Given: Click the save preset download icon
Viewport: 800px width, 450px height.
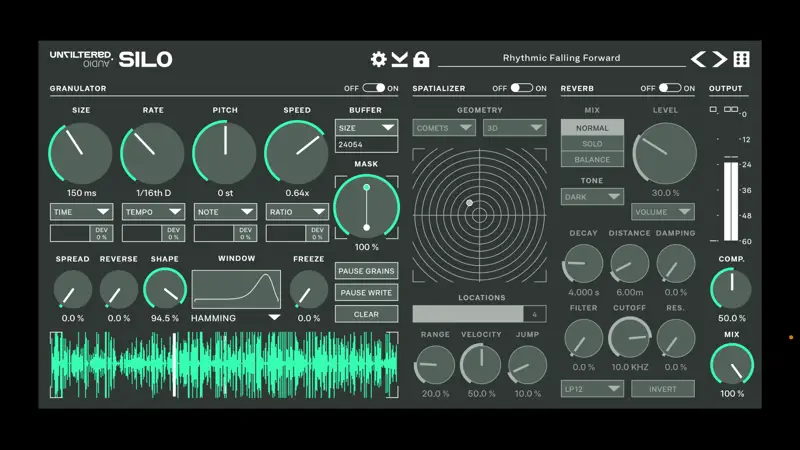Looking at the screenshot, I should 399,59.
